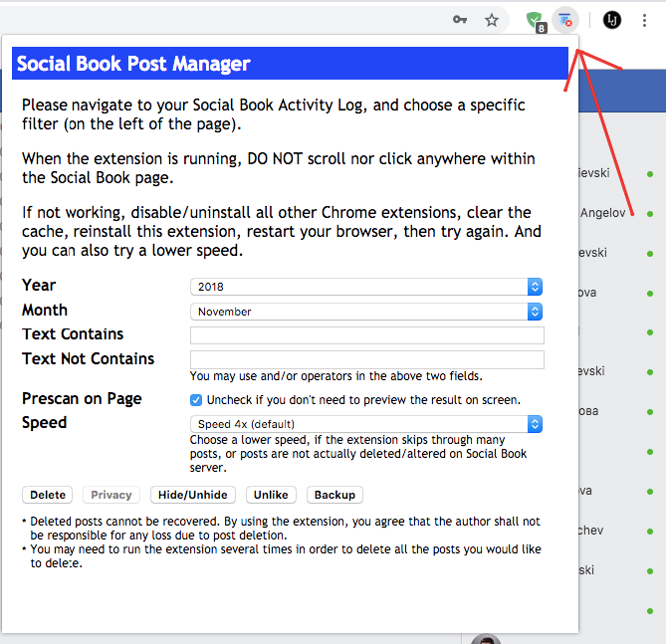
Task: Click the Hide/Unhide button
Action: pos(193,495)
